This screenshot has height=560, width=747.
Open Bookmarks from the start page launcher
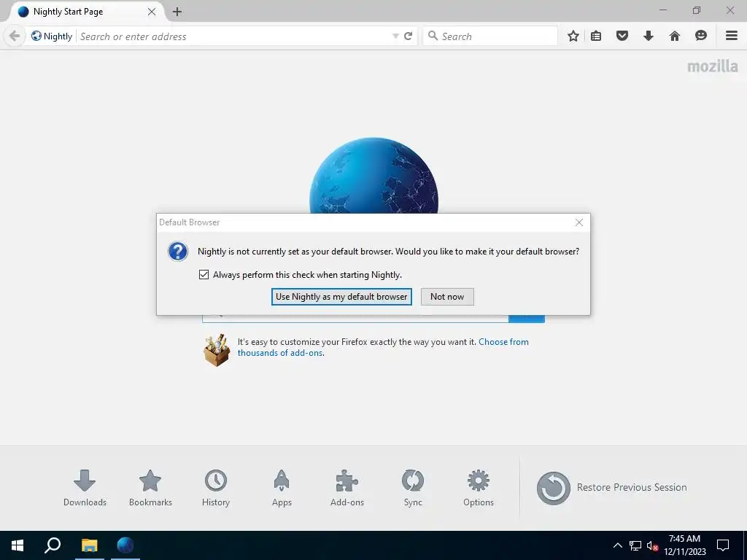pyautogui.click(x=150, y=488)
